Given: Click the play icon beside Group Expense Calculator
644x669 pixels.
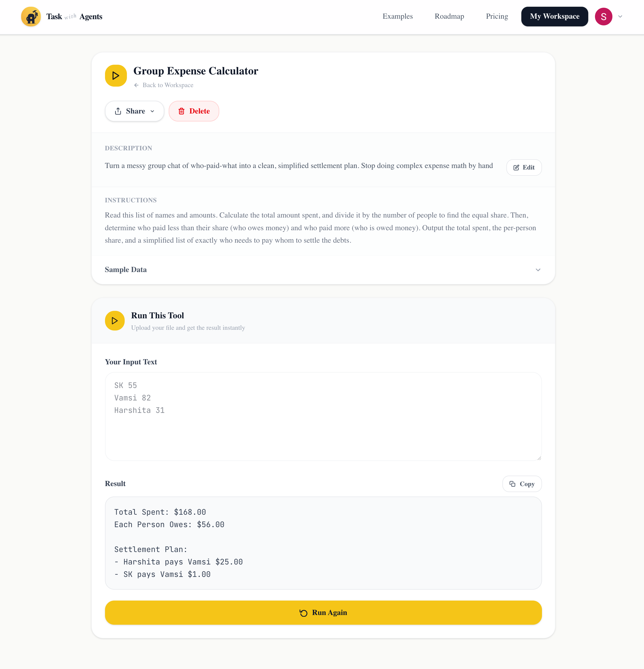Looking at the screenshot, I should pyautogui.click(x=116, y=75).
